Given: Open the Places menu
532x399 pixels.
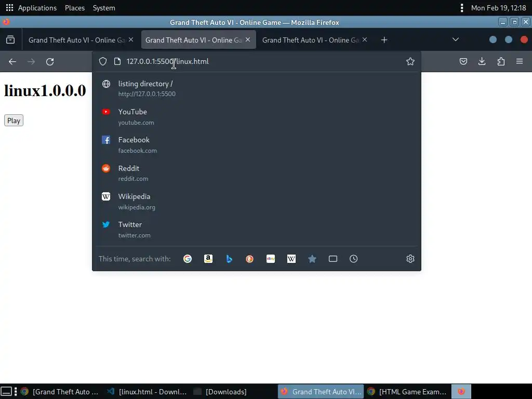Looking at the screenshot, I should 75,8.
